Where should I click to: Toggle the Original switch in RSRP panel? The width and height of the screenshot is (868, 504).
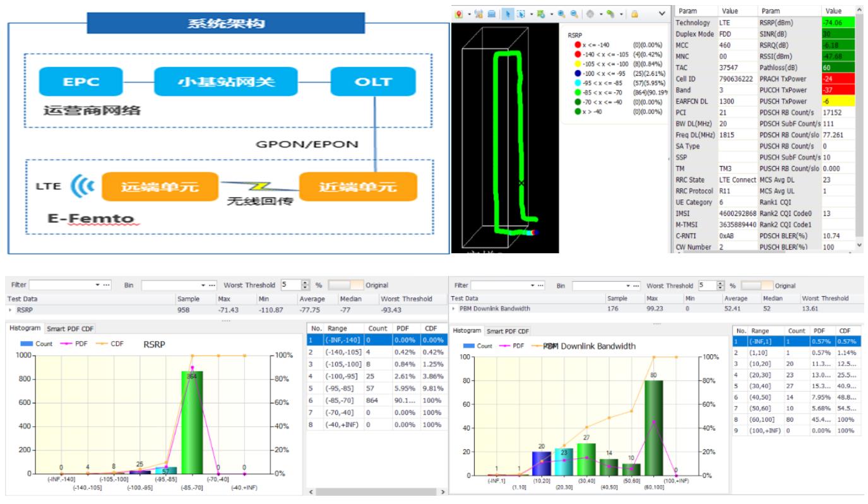tap(346, 285)
